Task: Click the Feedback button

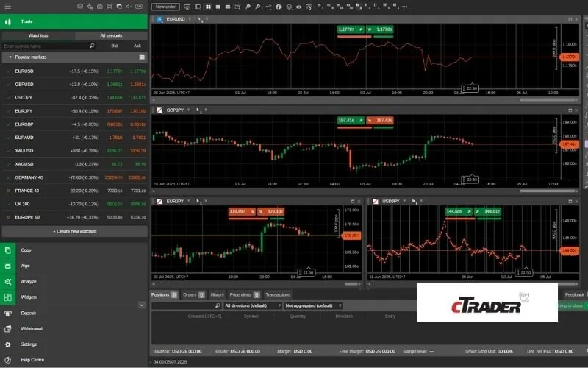Action: coord(575,295)
